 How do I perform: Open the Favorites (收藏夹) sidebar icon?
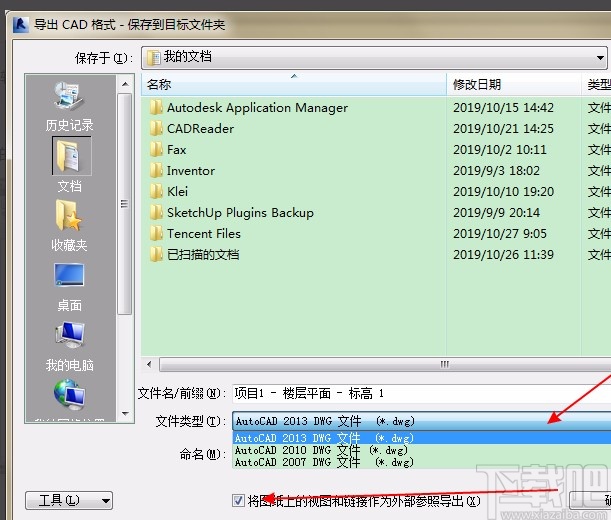69,216
